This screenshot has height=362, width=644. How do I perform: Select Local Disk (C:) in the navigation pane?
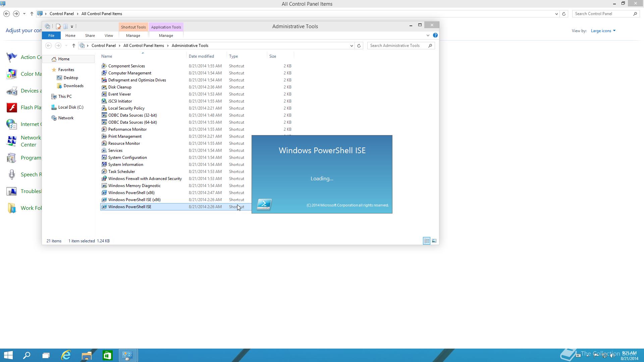[71, 107]
